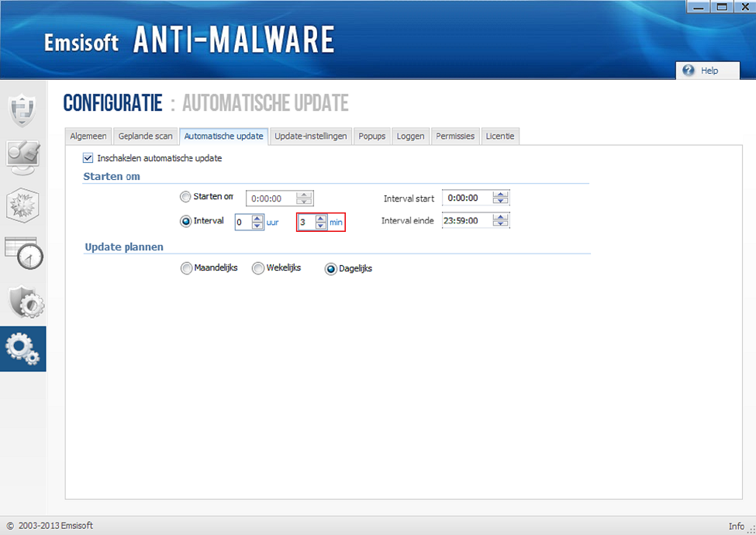
Task: Close the Emsisoft Anti-Malware window
Action: [x=744, y=7]
